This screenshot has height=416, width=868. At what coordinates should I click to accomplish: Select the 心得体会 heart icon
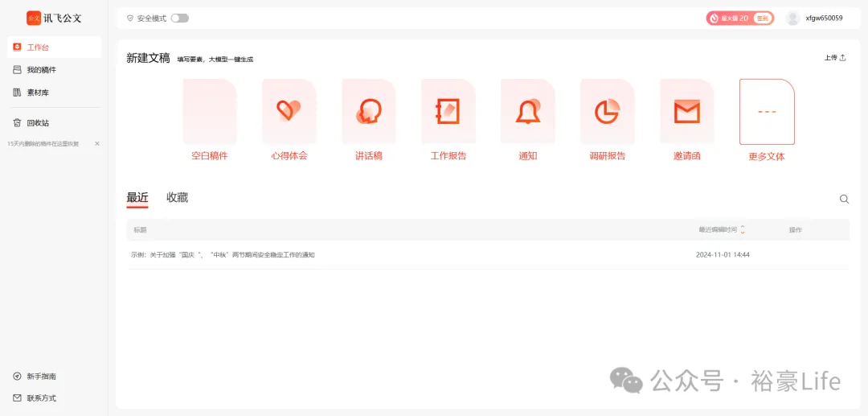point(289,111)
